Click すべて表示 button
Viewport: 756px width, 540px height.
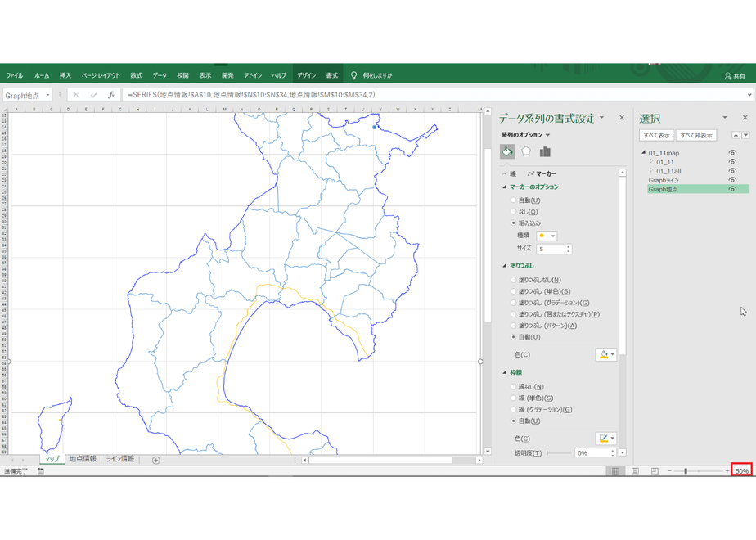tap(656, 136)
